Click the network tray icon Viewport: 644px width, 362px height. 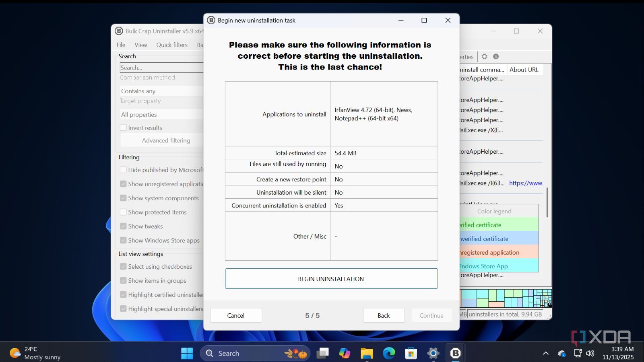(x=578, y=353)
